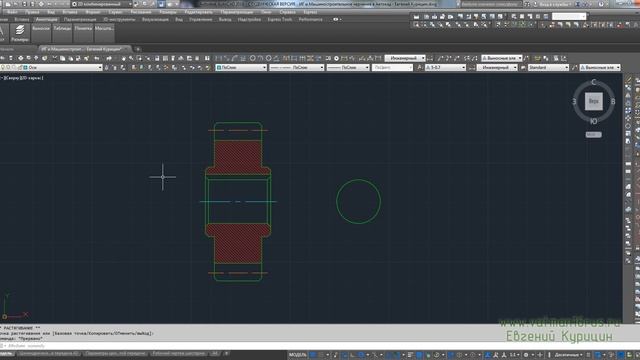Select the lower red hatch area
The height and width of the screenshot is (360, 640).
[238, 244]
